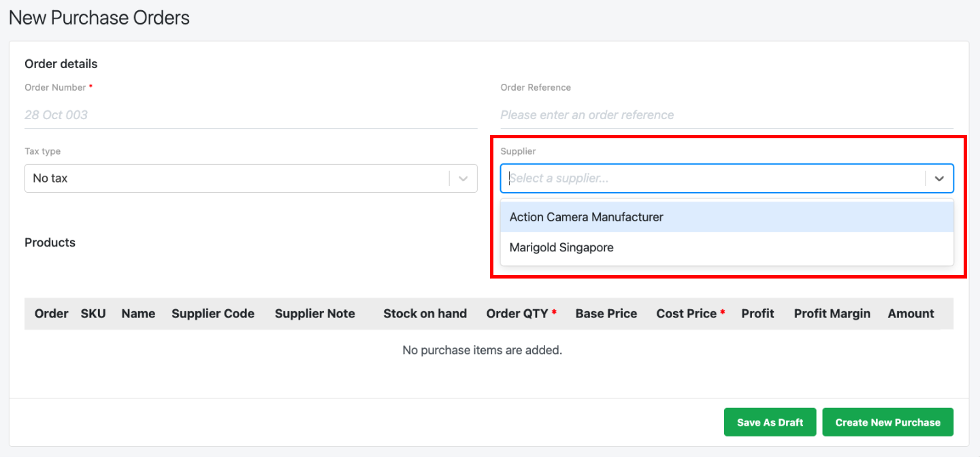This screenshot has height=459, width=980.
Task: Click the Order QTY column header
Action: pyautogui.click(x=521, y=314)
